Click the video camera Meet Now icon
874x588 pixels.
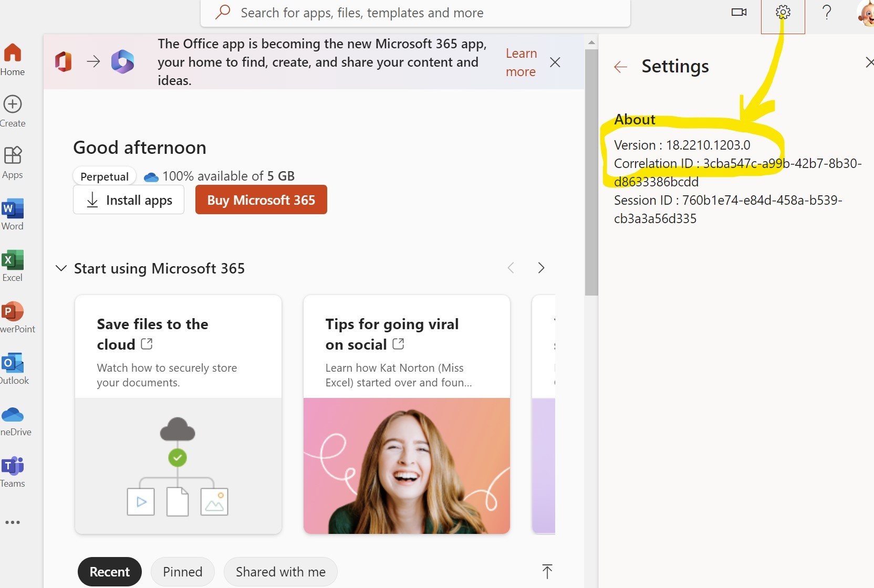click(739, 12)
